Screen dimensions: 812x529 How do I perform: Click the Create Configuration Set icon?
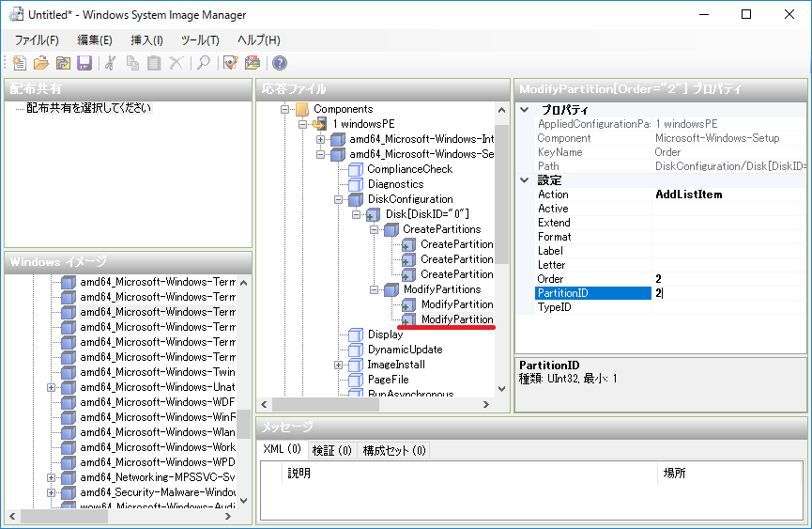[252, 63]
